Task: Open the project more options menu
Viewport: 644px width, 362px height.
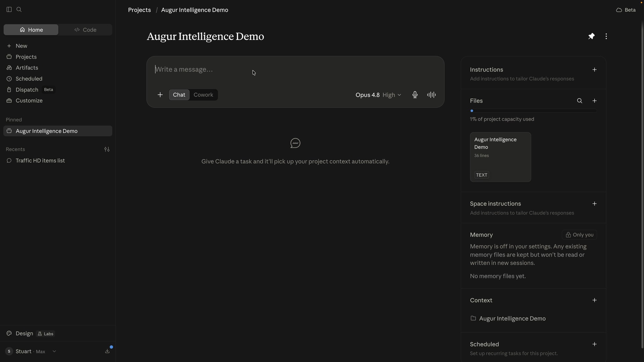Action: (x=606, y=36)
